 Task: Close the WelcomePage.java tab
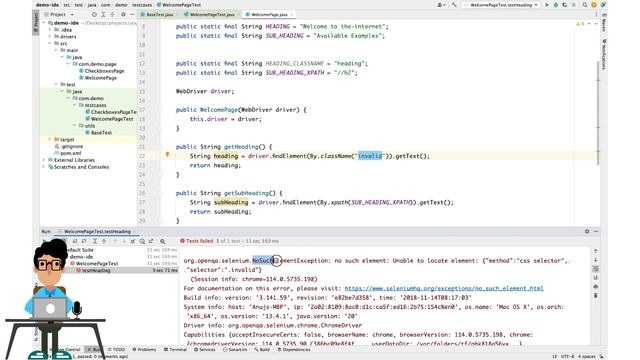[291, 14]
